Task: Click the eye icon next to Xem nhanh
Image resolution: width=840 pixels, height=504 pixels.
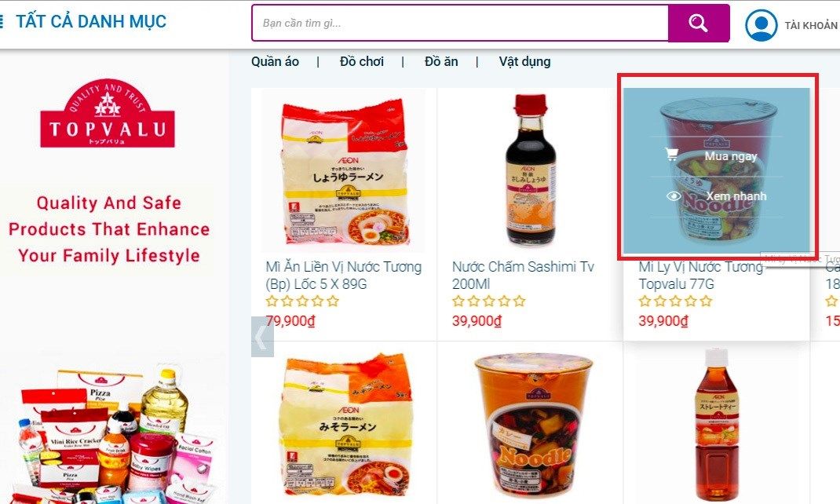Action: tap(673, 196)
